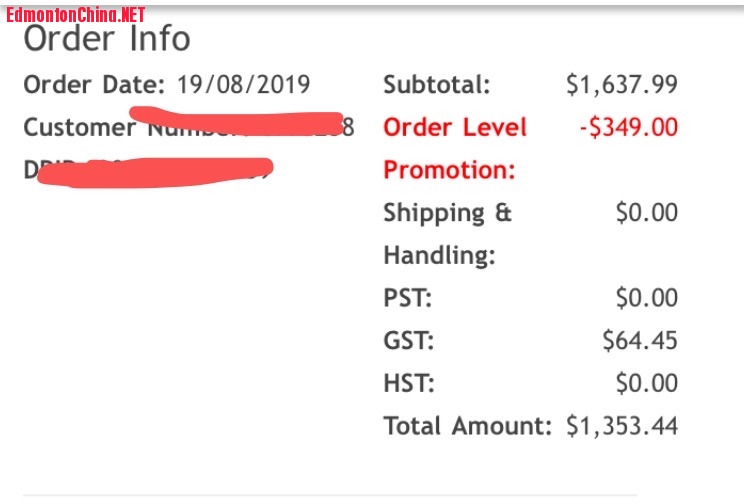Click the Subtotal label
This screenshot has height=504, width=744.
[x=437, y=84]
